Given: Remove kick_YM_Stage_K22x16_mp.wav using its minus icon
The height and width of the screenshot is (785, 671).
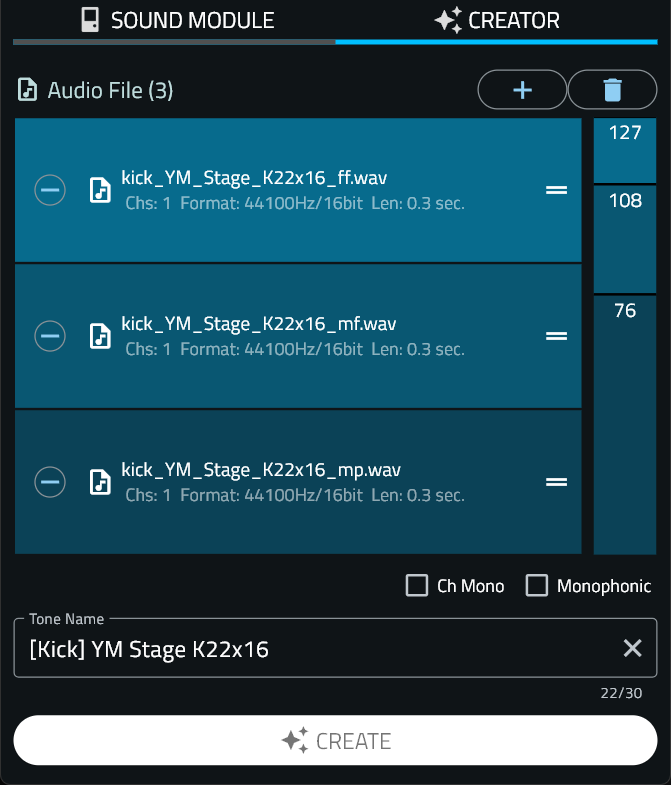Looking at the screenshot, I should tap(50, 482).
